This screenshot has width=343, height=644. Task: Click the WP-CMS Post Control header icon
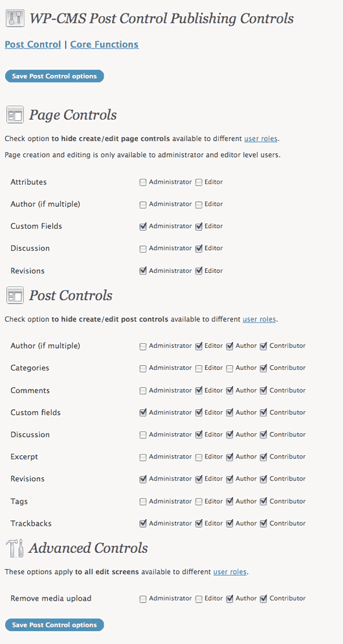click(14, 19)
